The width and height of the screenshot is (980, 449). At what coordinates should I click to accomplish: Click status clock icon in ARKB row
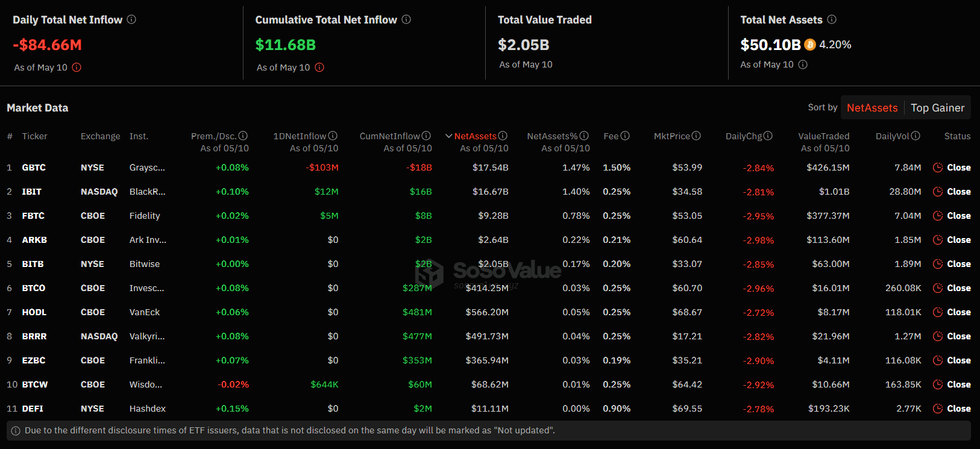[x=938, y=240]
